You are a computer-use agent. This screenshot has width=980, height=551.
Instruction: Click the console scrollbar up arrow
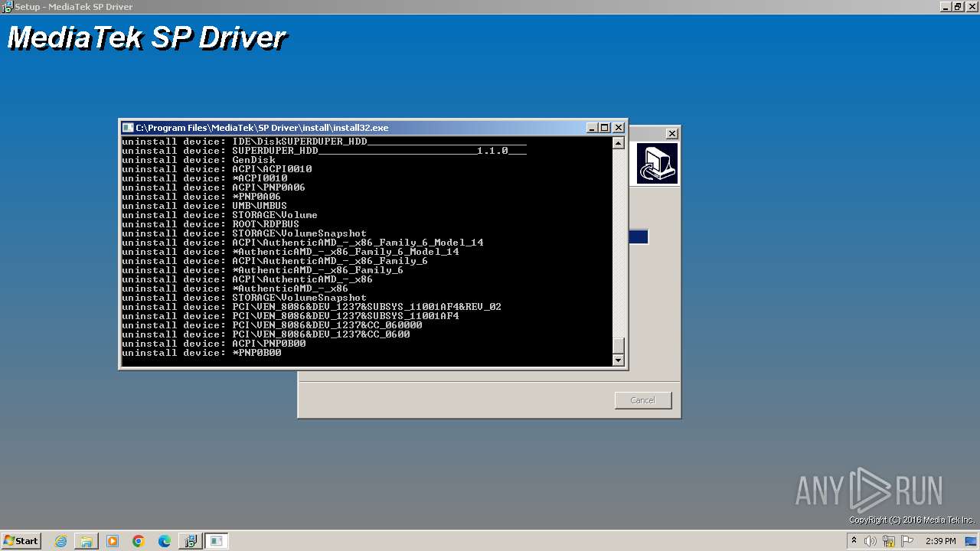point(619,143)
